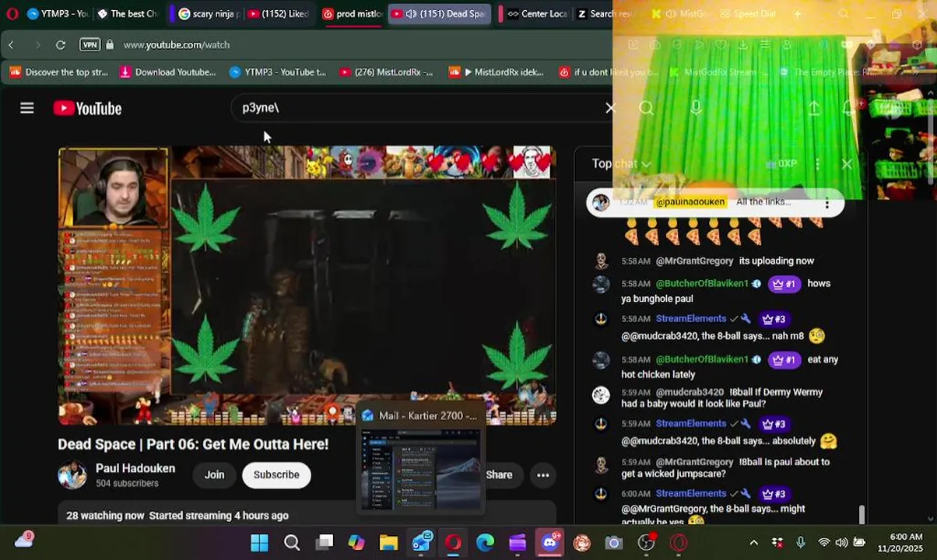Click chat author @MrGrantGregory its uploading now

tap(695, 261)
